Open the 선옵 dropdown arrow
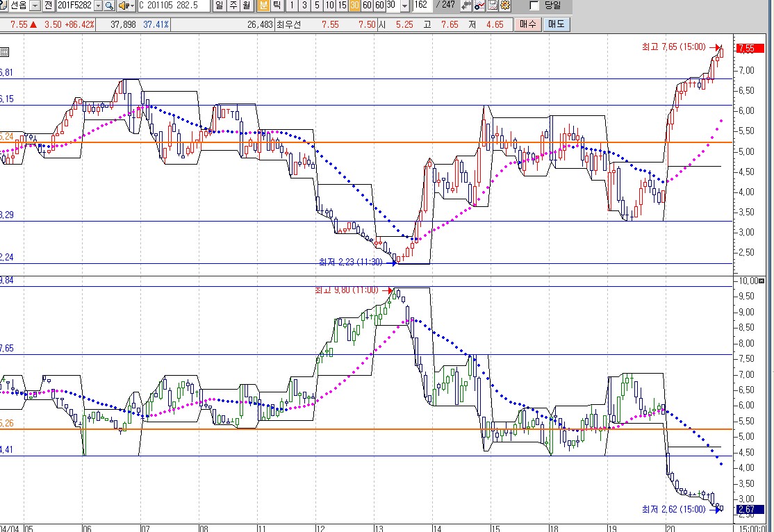The image size is (774, 532). click(35, 6)
